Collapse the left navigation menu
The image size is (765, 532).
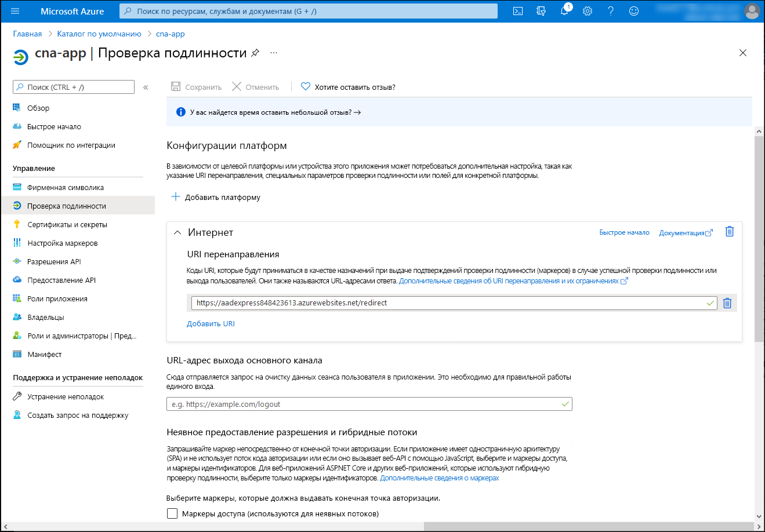tap(146, 88)
